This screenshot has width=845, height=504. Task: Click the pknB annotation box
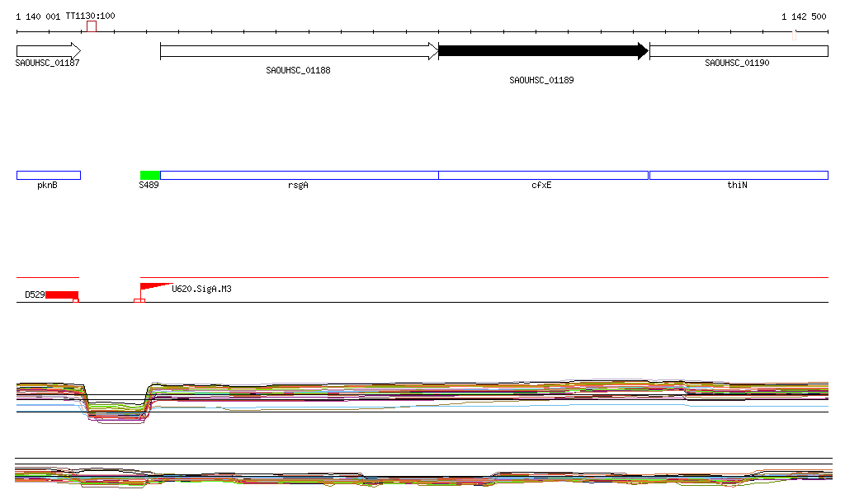(48, 175)
